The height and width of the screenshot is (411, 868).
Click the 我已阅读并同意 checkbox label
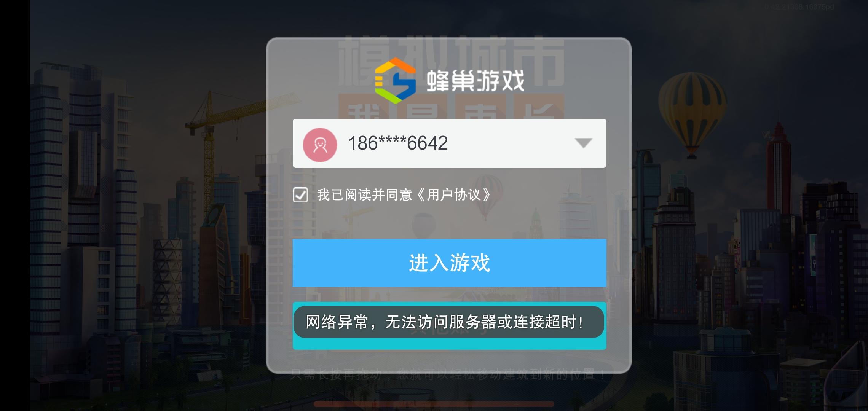(365, 195)
